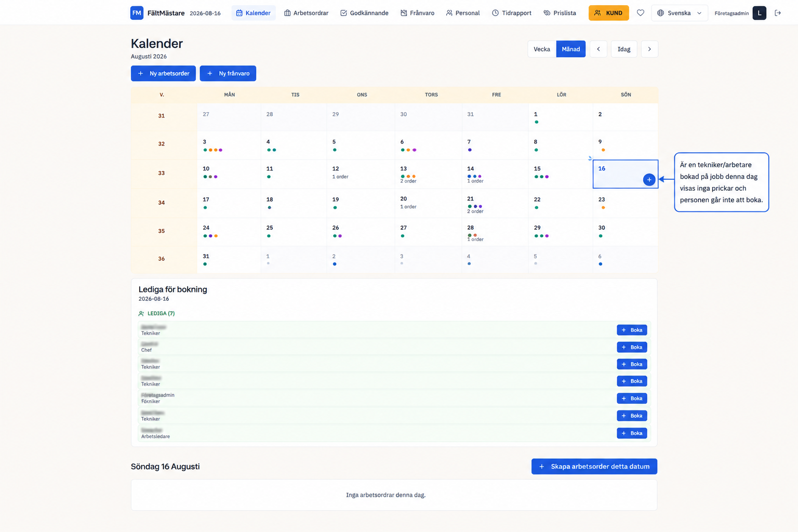Select August 28 cell
The image size is (798, 532).
point(495,232)
